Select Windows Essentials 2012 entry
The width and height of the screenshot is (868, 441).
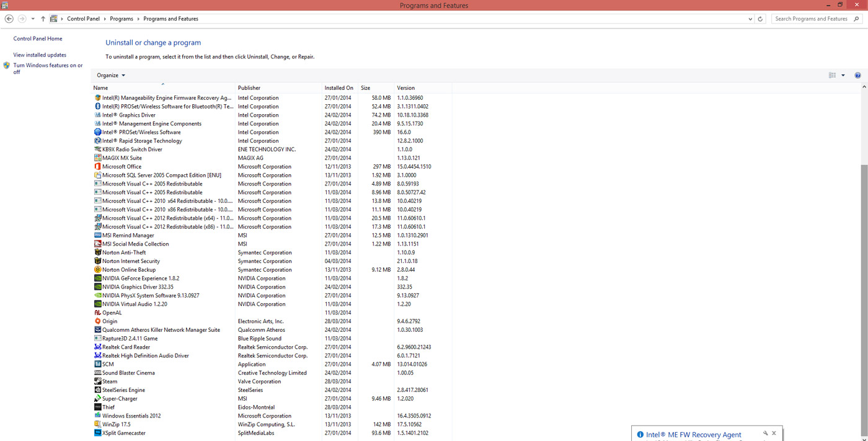tap(272, 416)
